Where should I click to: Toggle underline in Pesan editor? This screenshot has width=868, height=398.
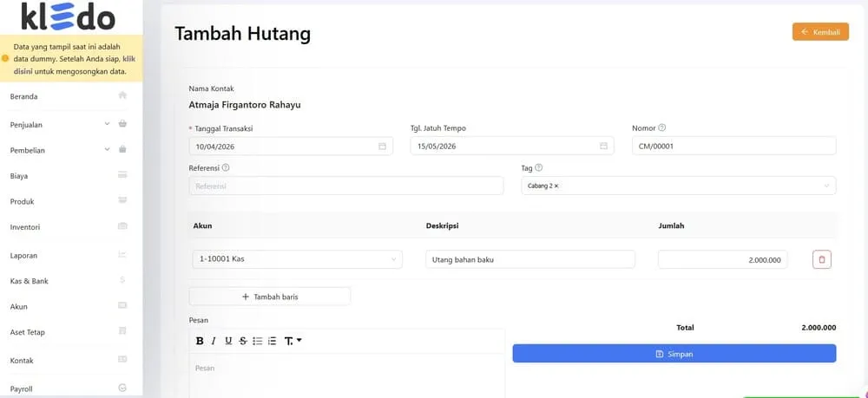(228, 341)
